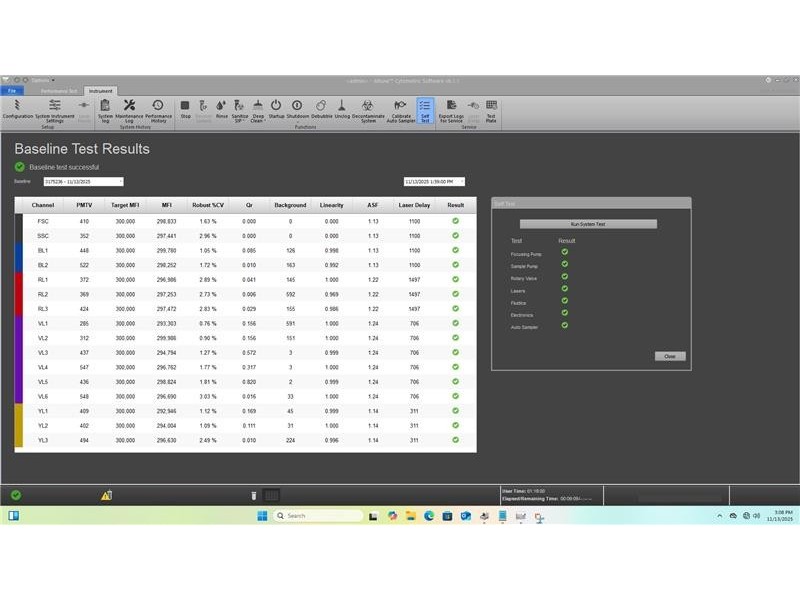This screenshot has height=600, width=800.
Task: Start the Debubble function
Action: point(321,108)
